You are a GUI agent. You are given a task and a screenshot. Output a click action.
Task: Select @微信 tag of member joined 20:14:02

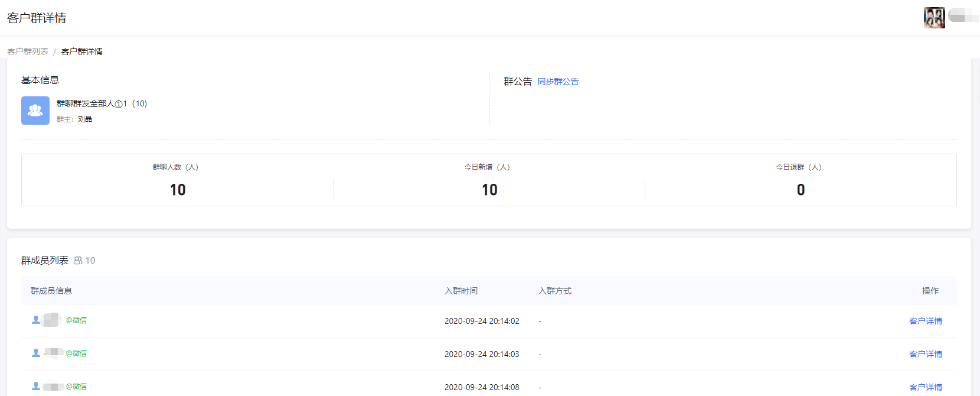tap(76, 320)
